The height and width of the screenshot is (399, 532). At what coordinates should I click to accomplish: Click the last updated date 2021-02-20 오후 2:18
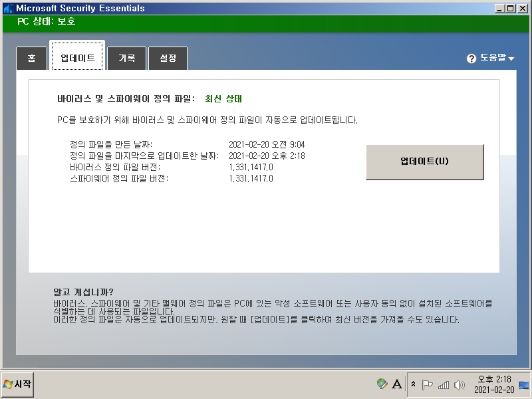click(267, 156)
